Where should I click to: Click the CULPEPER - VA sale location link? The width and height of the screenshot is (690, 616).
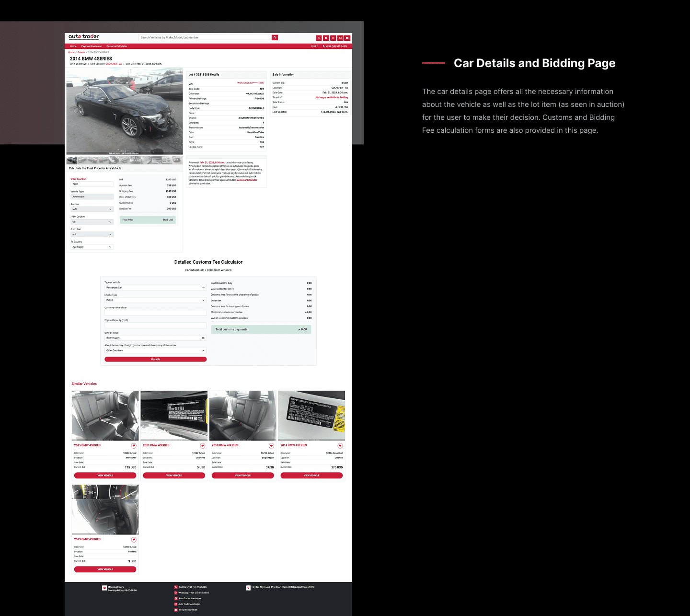pyautogui.click(x=114, y=64)
